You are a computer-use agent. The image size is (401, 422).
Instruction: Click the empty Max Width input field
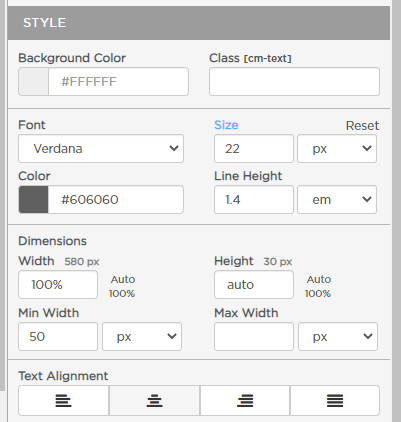click(254, 336)
